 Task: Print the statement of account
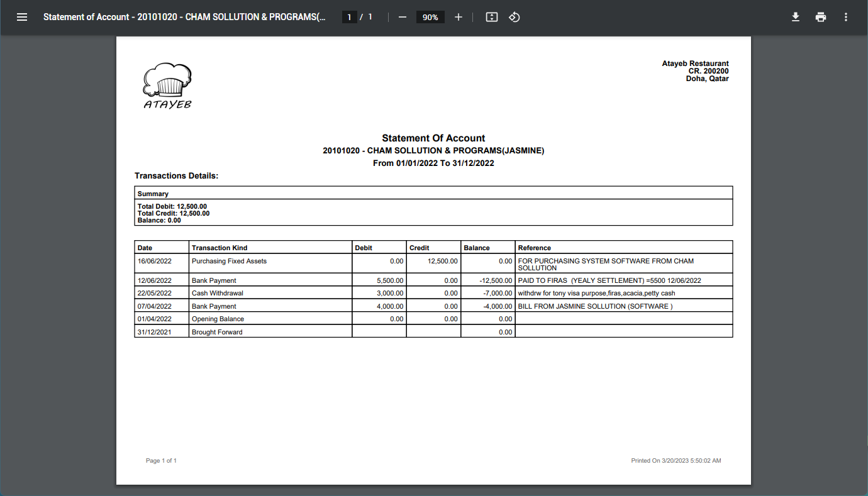pyautogui.click(x=821, y=17)
